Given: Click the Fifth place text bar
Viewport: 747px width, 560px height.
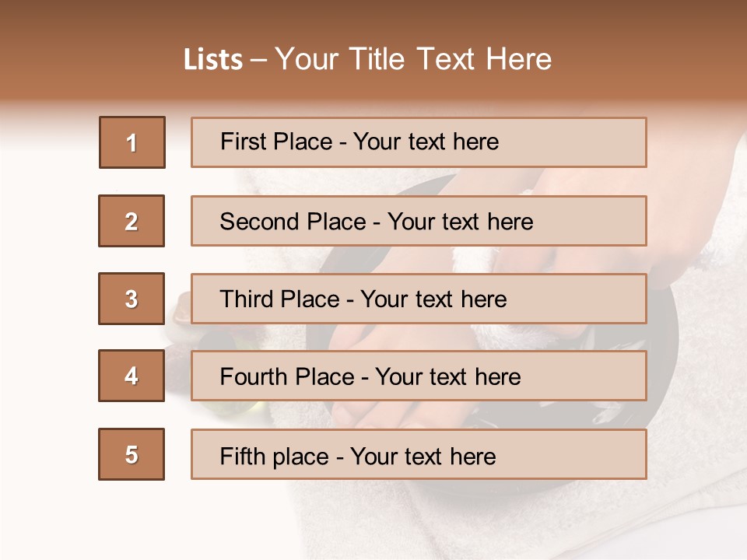Looking at the screenshot, I should pyautogui.click(x=419, y=454).
